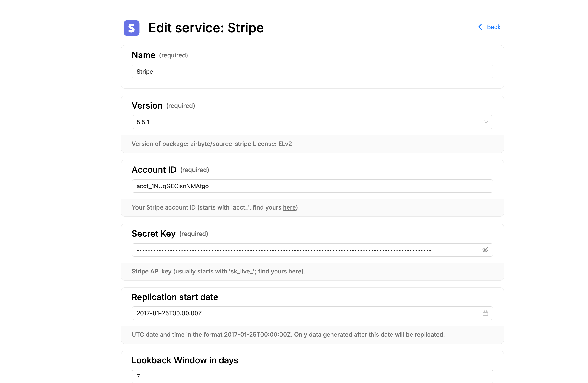
Task: Open the calendar picker for start date
Action: [485, 313]
